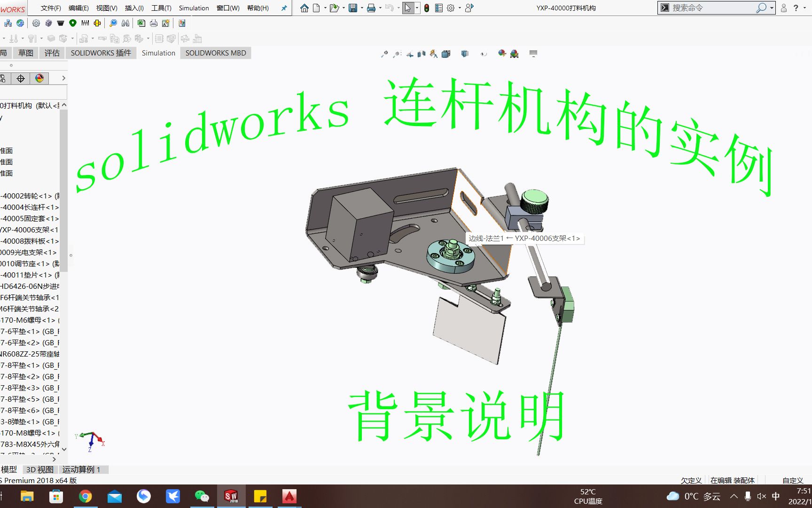The image size is (812, 508).
Task: Select the green cam icon in toolbar
Action: click(x=73, y=23)
